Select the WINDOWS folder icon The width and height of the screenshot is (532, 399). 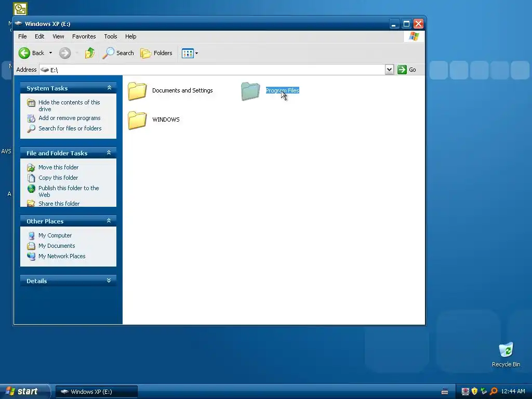137,120
